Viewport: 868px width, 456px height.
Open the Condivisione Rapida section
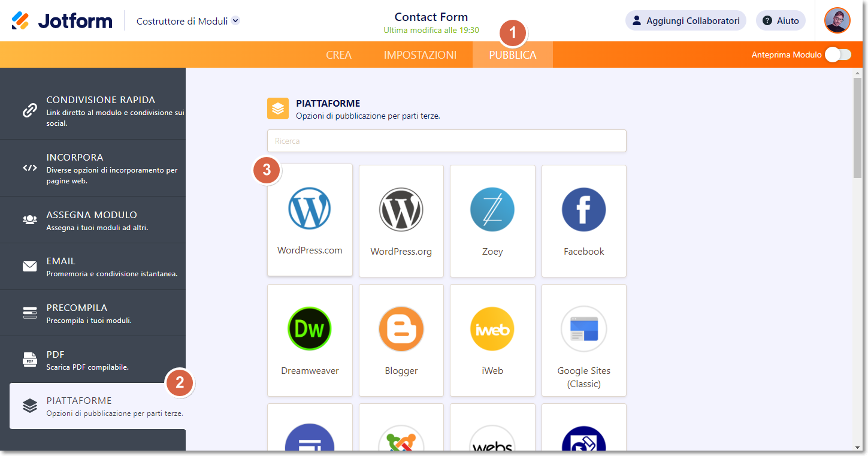[x=93, y=111]
